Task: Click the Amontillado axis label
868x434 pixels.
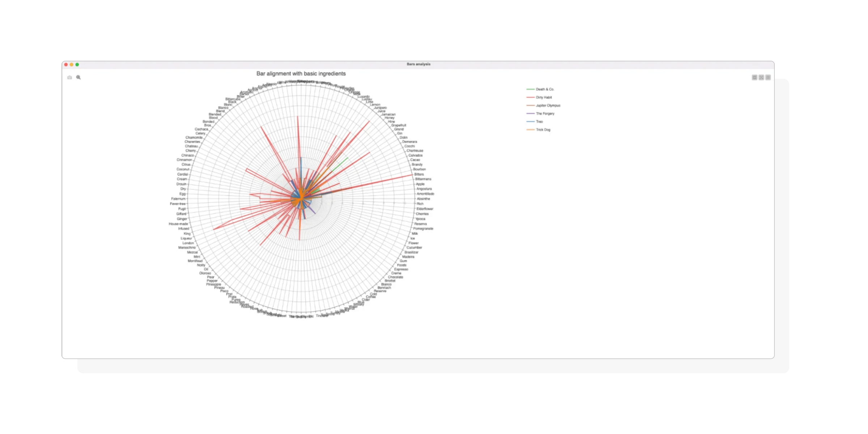Action: [425, 194]
